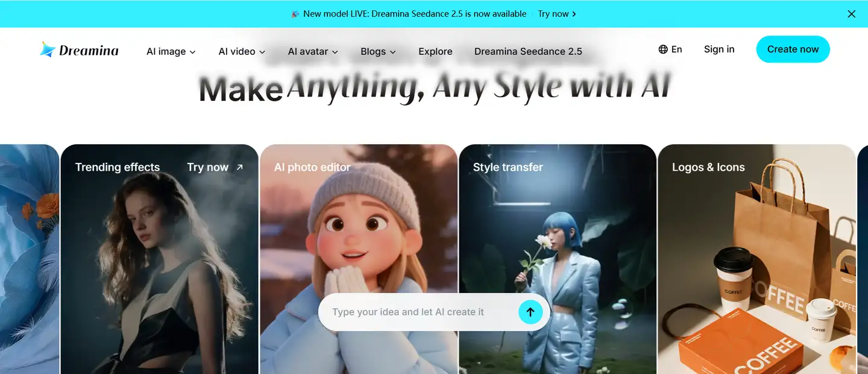Click the arrow icon beside Try now on Trending effects

click(x=239, y=167)
